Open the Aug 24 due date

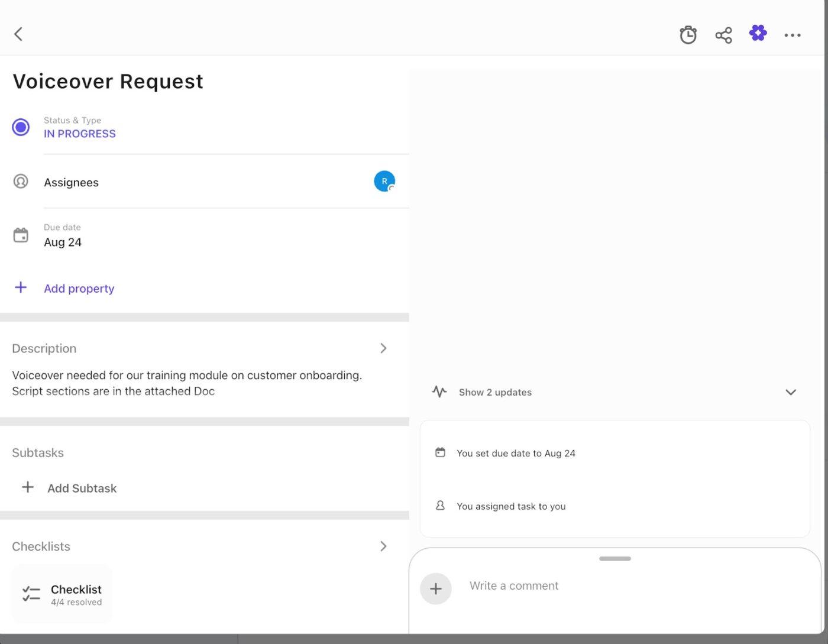[63, 242]
